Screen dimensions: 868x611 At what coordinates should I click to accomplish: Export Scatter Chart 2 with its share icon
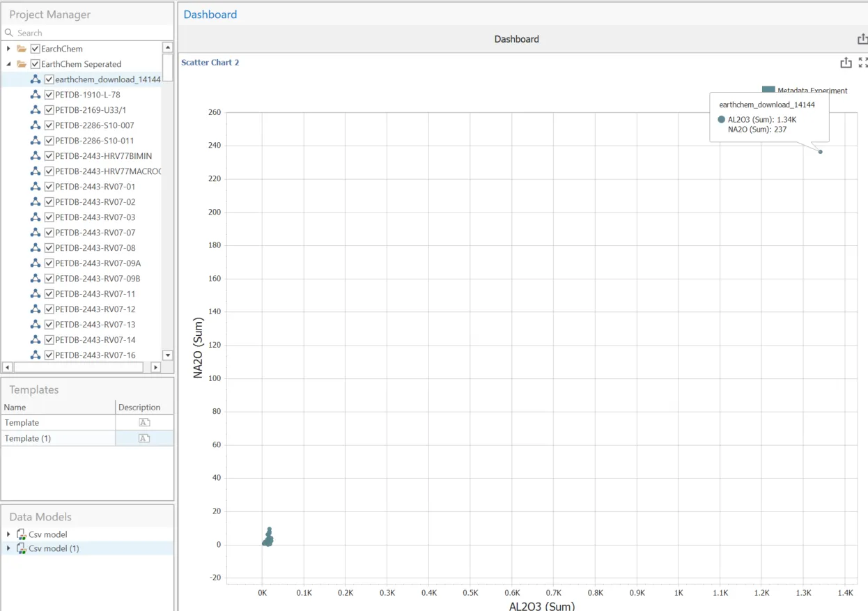[x=846, y=63]
